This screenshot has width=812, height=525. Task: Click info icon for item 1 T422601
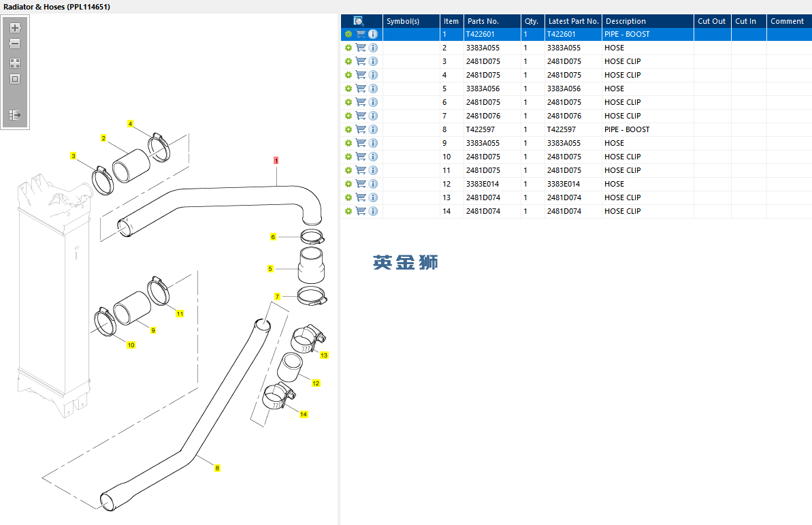(x=373, y=34)
